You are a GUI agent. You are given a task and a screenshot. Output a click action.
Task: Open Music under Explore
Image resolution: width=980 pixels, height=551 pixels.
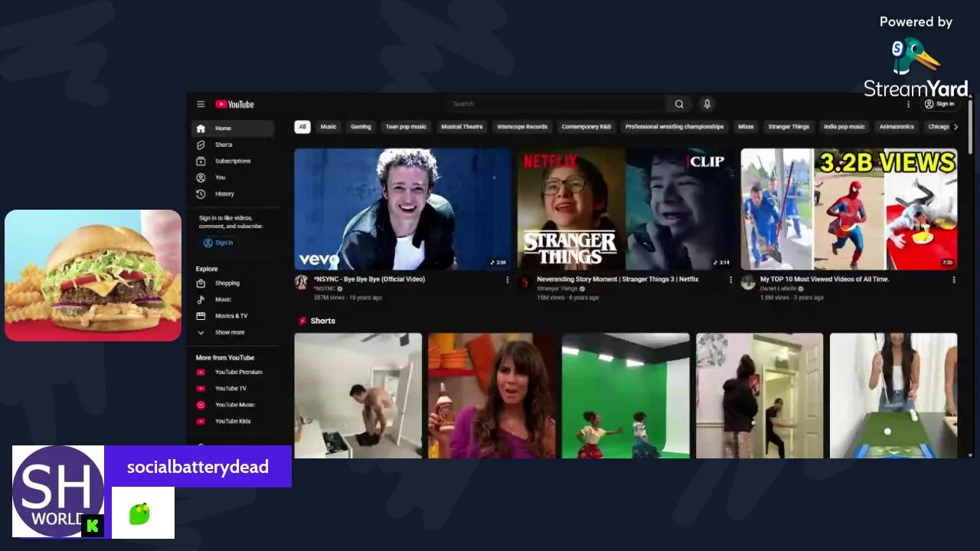point(233,300)
